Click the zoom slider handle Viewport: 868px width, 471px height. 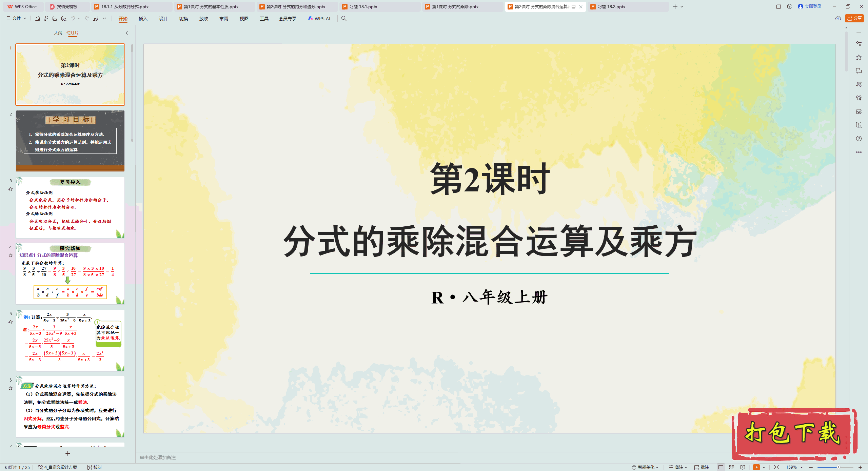point(839,467)
